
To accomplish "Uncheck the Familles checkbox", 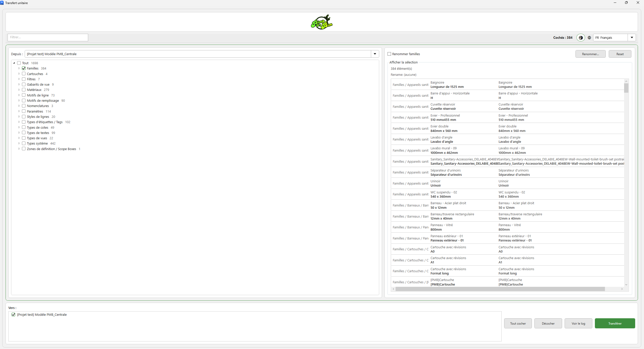I will point(24,68).
